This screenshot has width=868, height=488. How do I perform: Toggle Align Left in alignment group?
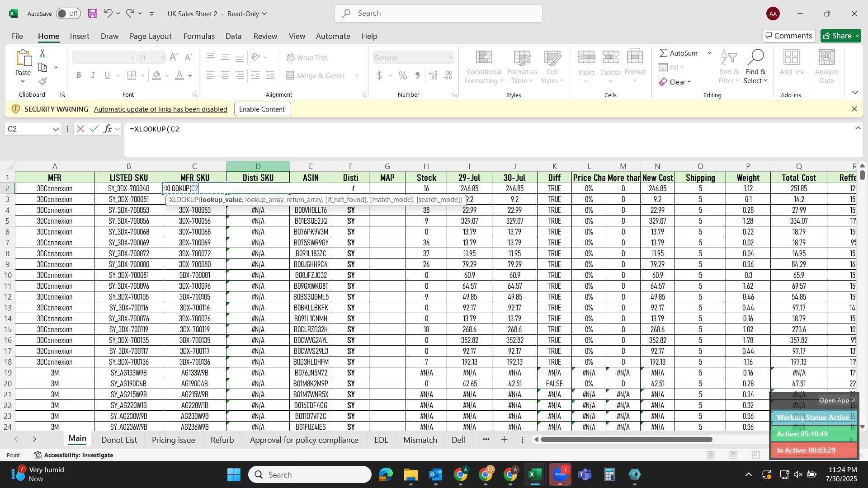tap(211, 75)
